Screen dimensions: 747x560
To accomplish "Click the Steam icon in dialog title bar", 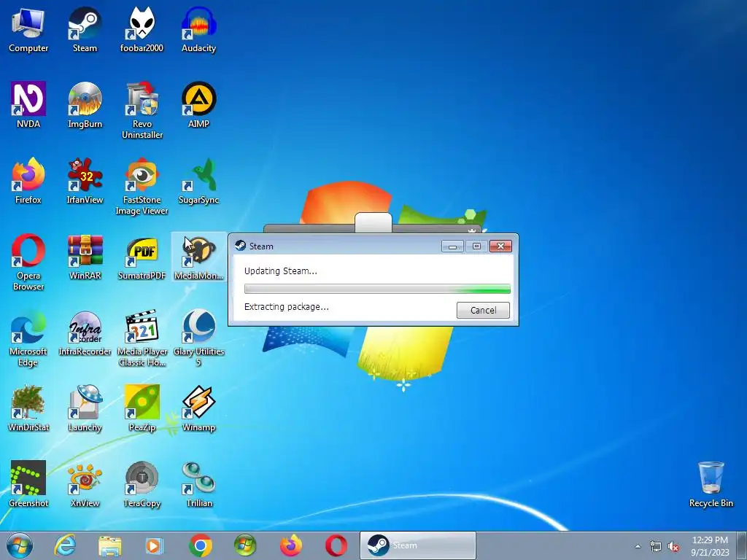I will (241, 246).
